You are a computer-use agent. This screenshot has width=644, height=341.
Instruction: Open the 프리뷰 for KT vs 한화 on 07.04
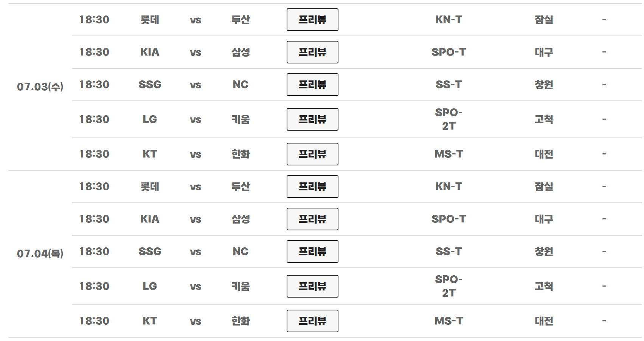point(312,321)
